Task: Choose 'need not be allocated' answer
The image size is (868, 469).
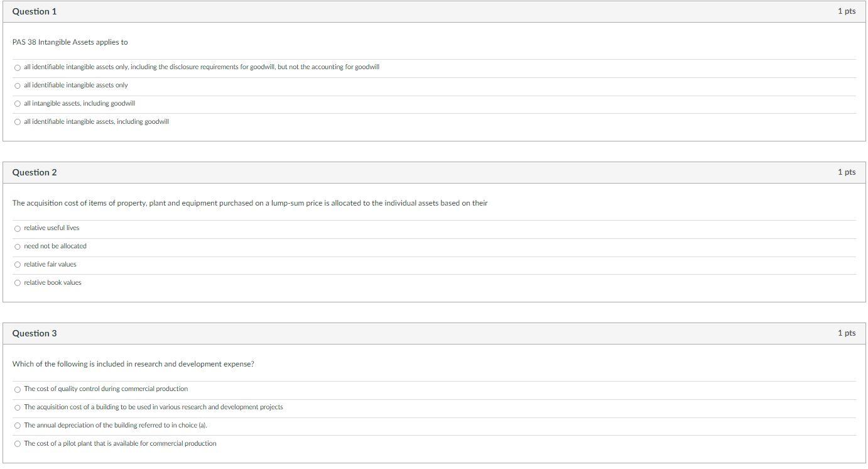Action: [18, 246]
